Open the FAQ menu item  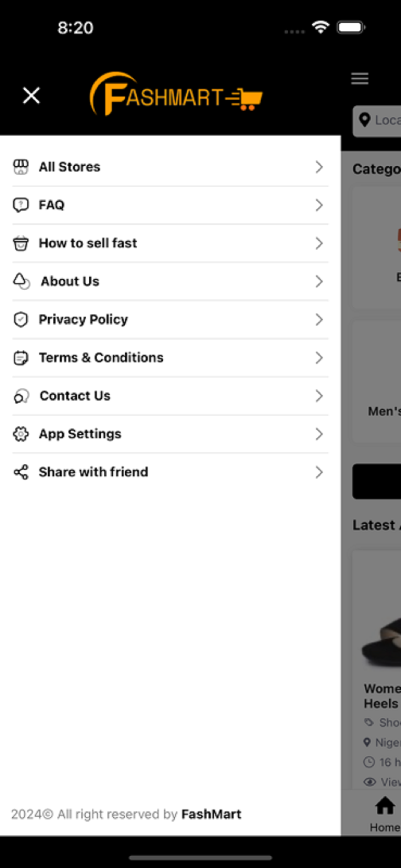click(170, 205)
